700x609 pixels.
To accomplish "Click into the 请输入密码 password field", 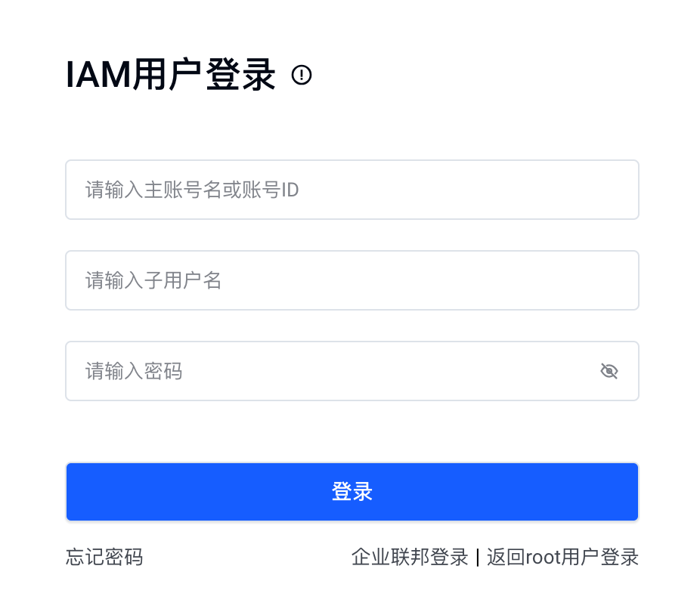I will coord(333,371).
